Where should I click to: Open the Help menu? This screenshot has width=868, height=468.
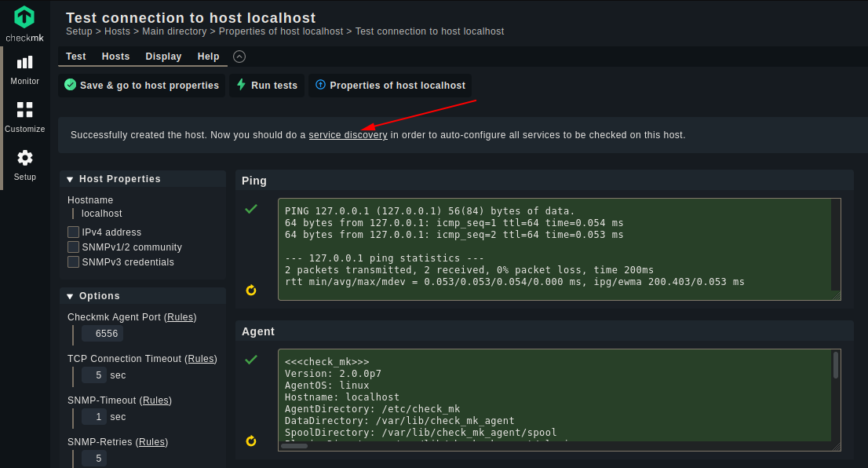click(x=208, y=57)
